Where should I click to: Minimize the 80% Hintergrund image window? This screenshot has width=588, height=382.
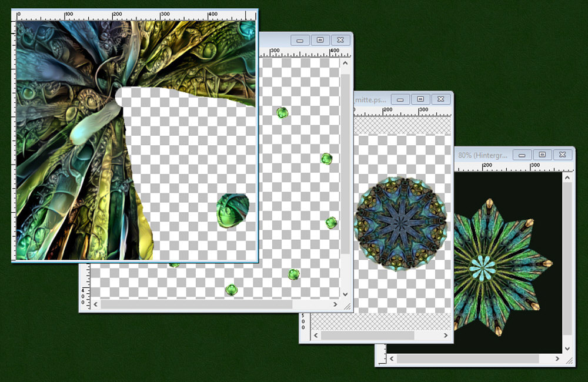click(522, 155)
